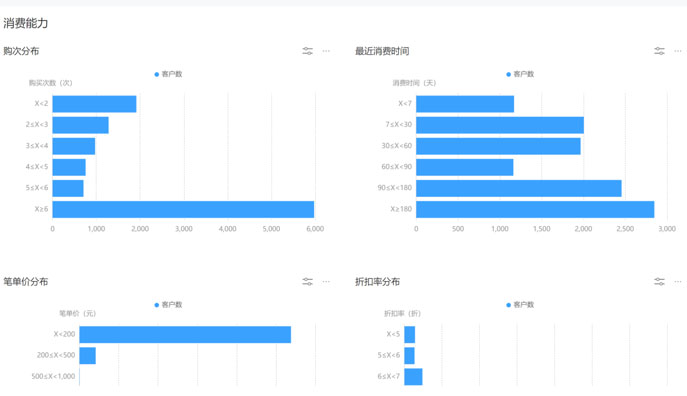Select the X≥6 bar in 购次分布
This screenshot has height=396, width=687.
[x=183, y=209]
